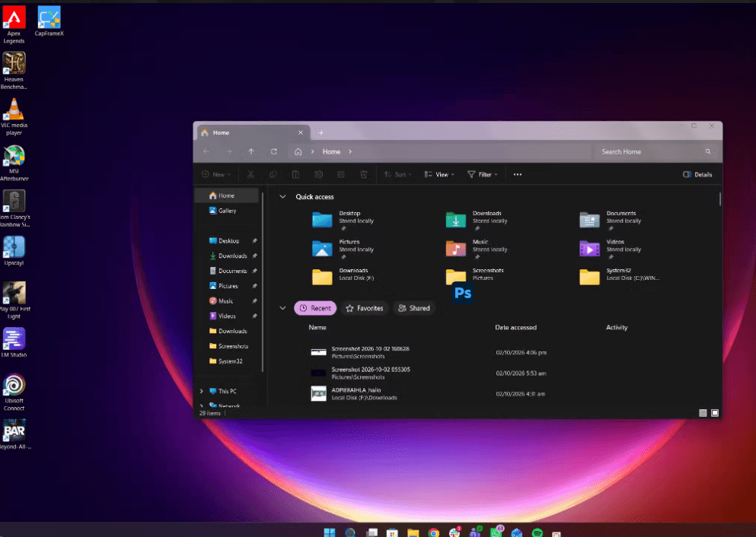Click the Spotify icon in the taskbar
Screen dimensions: 756x537
click(537, 532)
